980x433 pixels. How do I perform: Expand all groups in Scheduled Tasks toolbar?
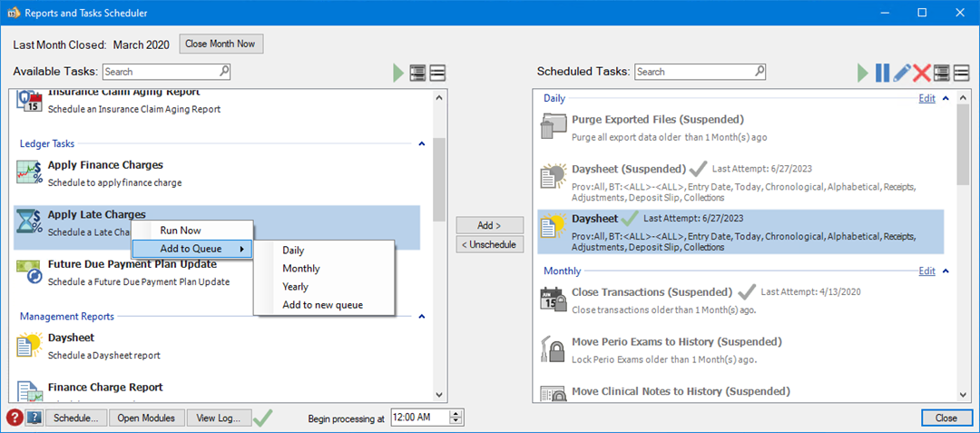[x=942, y=73]
